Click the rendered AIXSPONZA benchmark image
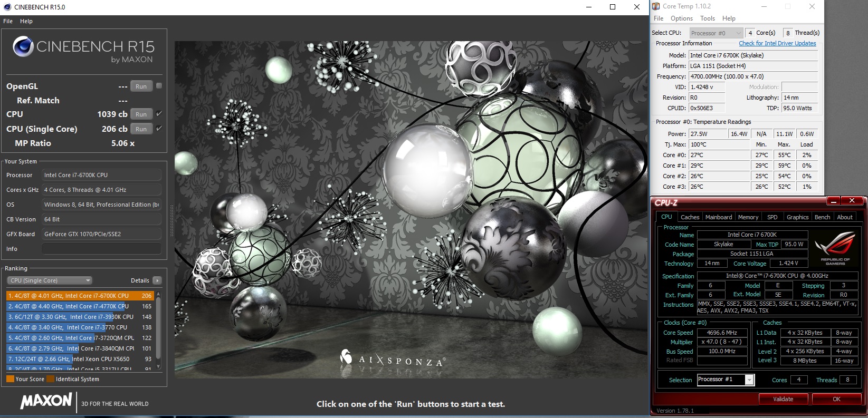The width and height of the screenshot is (868, 418). click(411, 210)
